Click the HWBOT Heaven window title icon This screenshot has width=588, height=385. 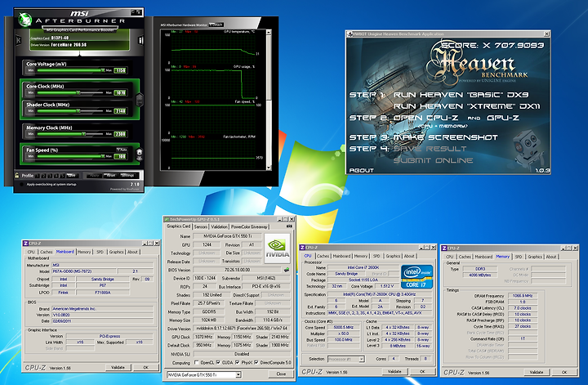(x=350, y=34)
